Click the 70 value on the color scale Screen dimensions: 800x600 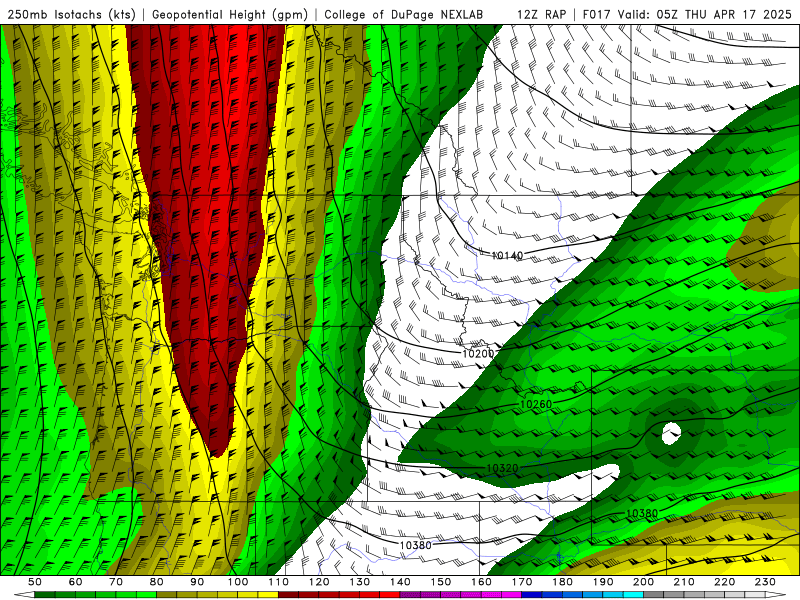(116, 582)
